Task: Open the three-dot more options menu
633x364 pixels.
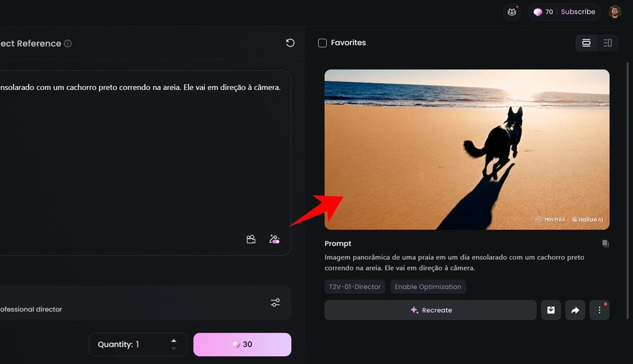Action: (599, 310)
